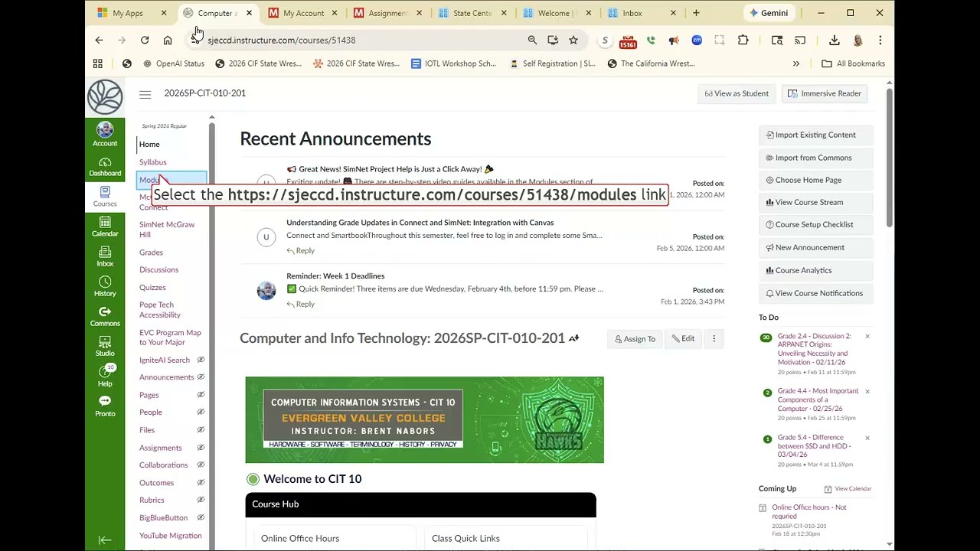Launch Immersive Reader
This screenshot has height=551, width=980.
(x=824, y=93)
